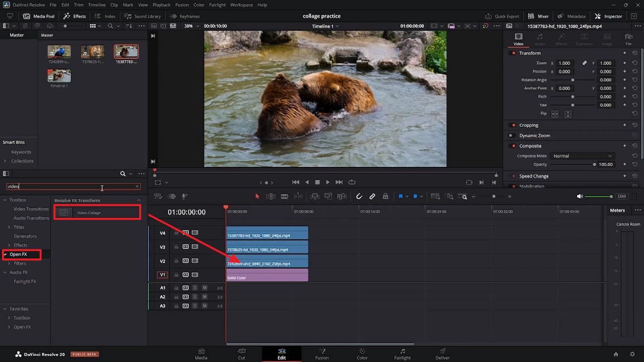This screenshot has width=644, height=362.
Task: Click the position lock icon in timeline toolbar
Action: pos(385,197)
